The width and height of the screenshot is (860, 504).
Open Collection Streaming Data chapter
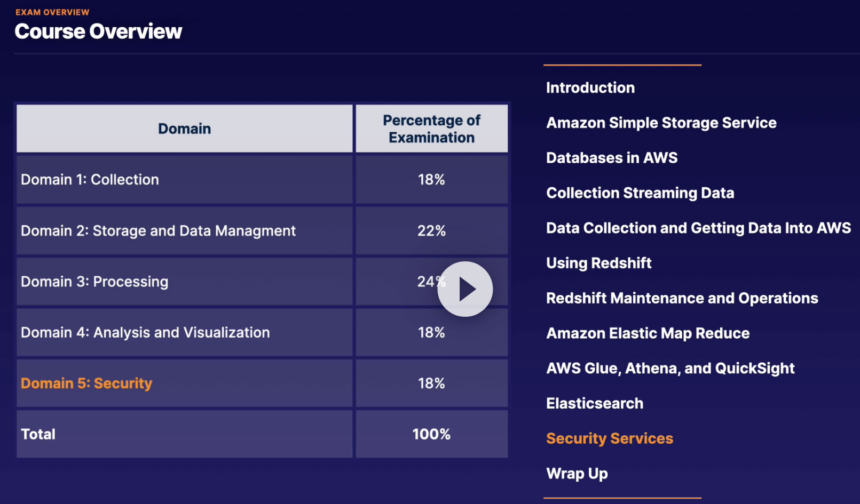click(640, 193)
